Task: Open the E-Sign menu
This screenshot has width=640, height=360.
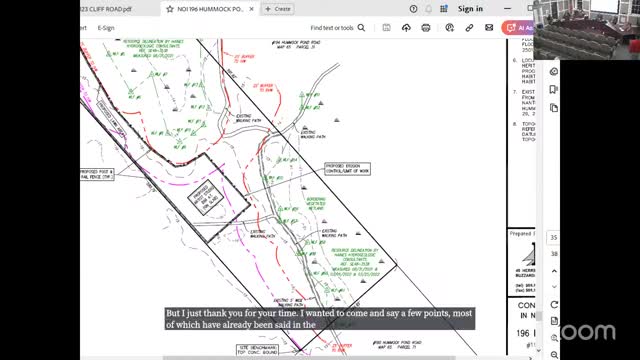Action: coord(106,28)
